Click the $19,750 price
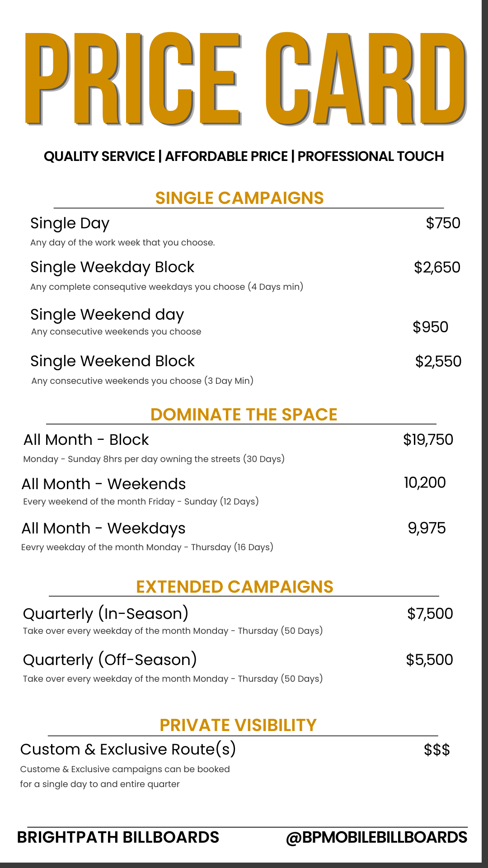The image size is (488, 868). [x=428, y=439]
